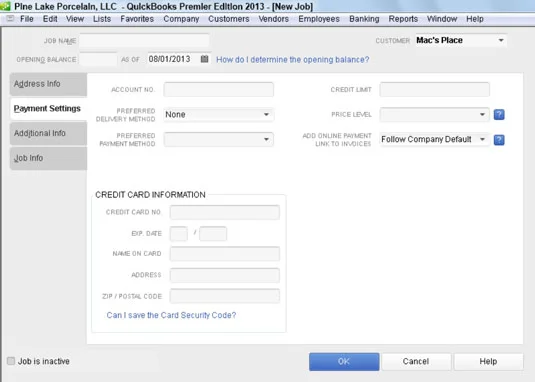
Task: Click the Zip / Postal Code field
Action: point(225,296)
